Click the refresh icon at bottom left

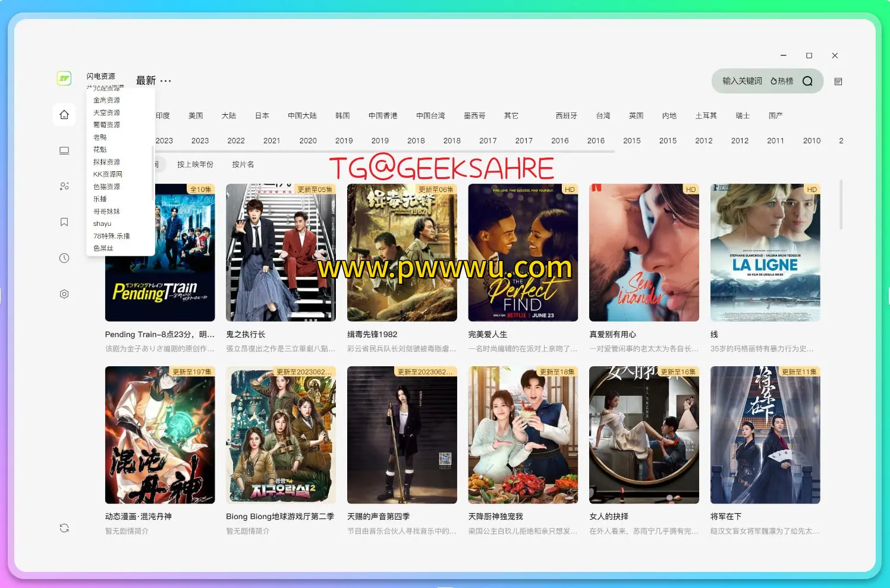(x=64, y=527)
